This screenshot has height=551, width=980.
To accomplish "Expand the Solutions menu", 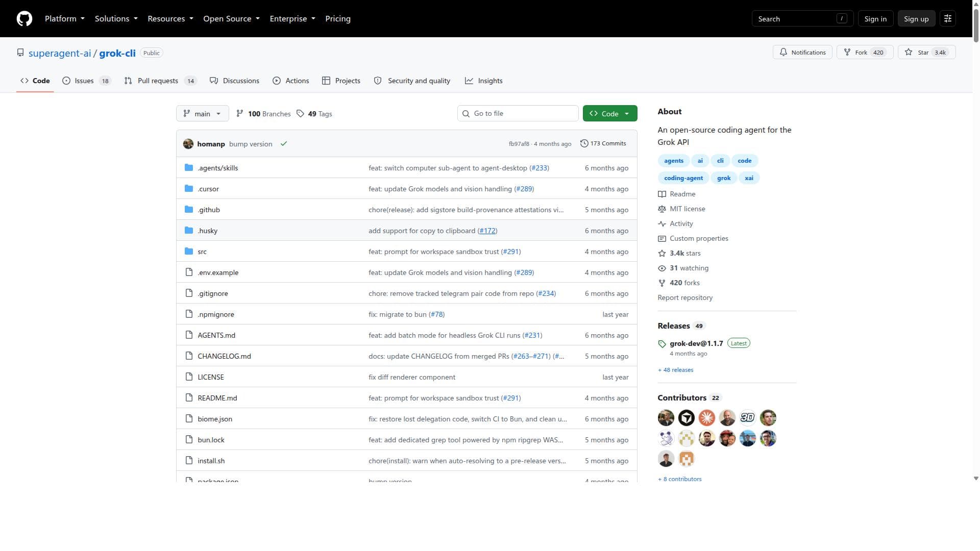I will point(116,19).
